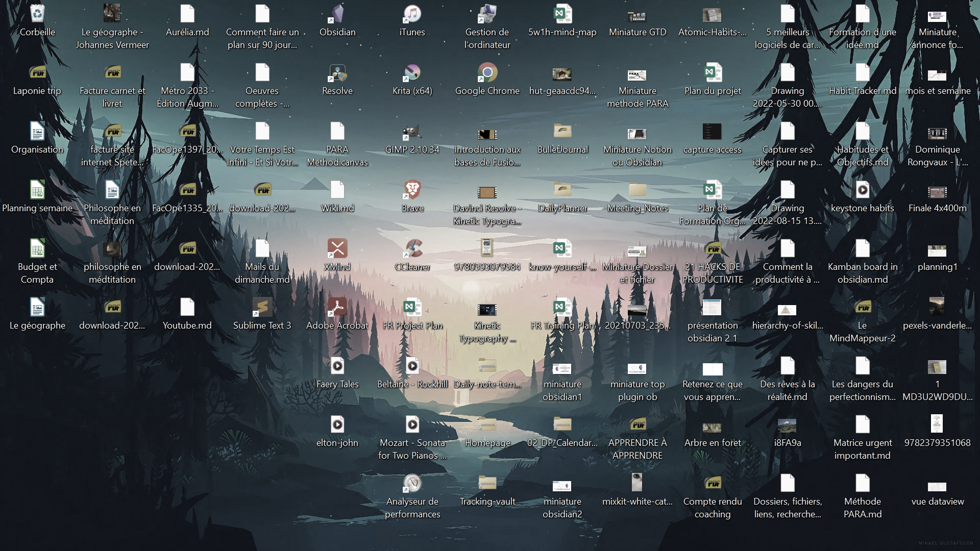
Task: Click the Google Chrome shortcut icon
Action: [x=487, y=73]
